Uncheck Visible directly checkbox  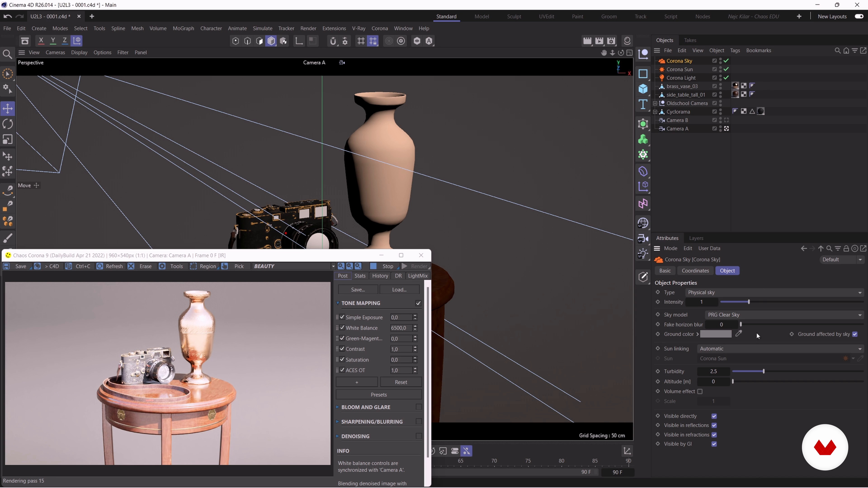[714, 416]
